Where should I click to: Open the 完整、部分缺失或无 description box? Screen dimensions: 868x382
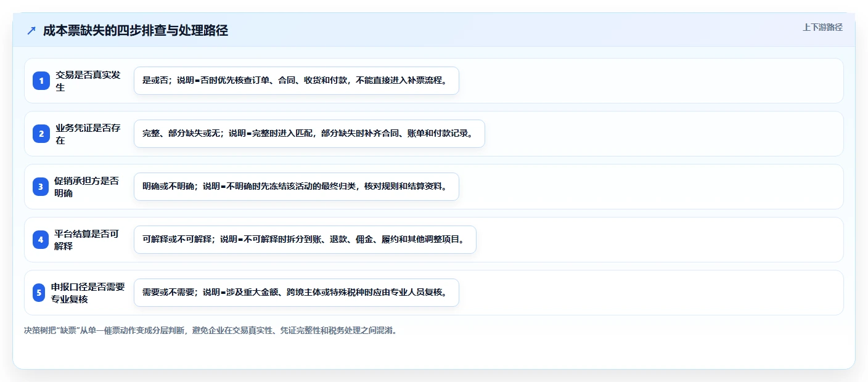tap(309, 134)
